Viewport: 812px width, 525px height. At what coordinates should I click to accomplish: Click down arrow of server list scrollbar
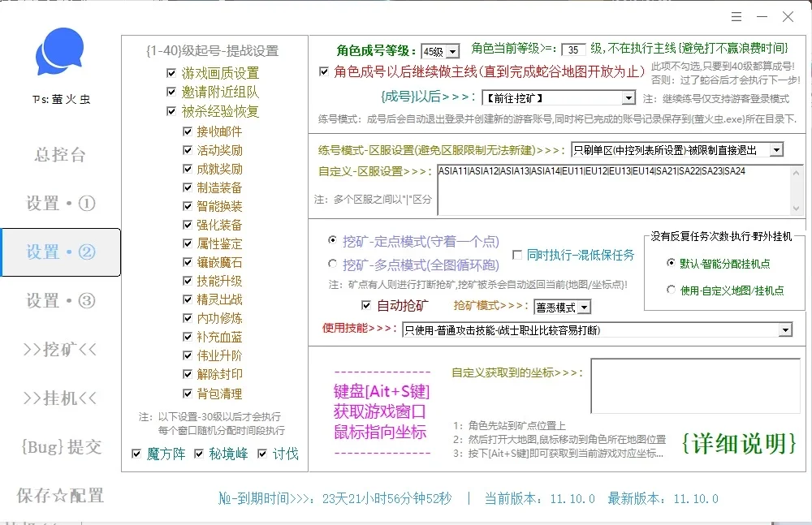pos(797,209)
